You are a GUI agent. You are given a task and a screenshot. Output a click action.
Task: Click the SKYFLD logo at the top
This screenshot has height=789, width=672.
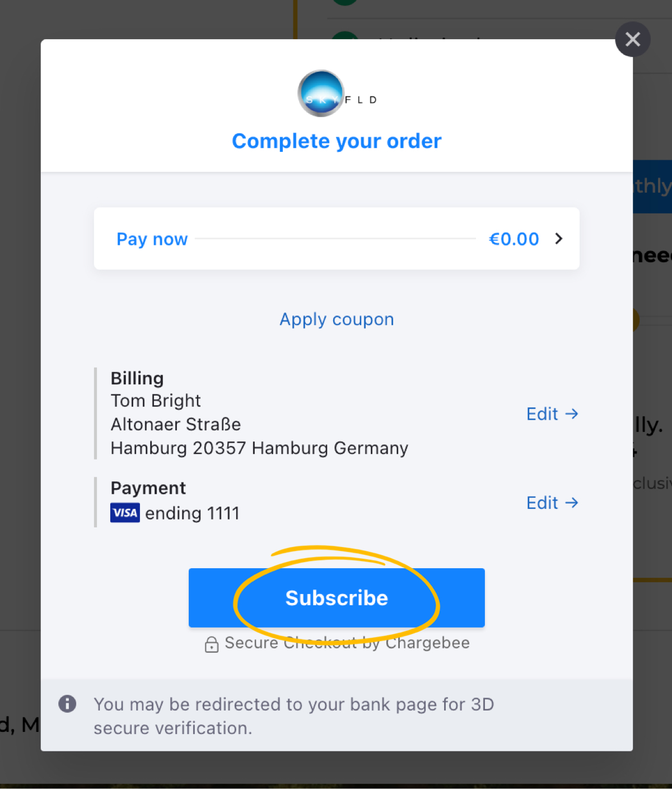(x=337, y=94)
